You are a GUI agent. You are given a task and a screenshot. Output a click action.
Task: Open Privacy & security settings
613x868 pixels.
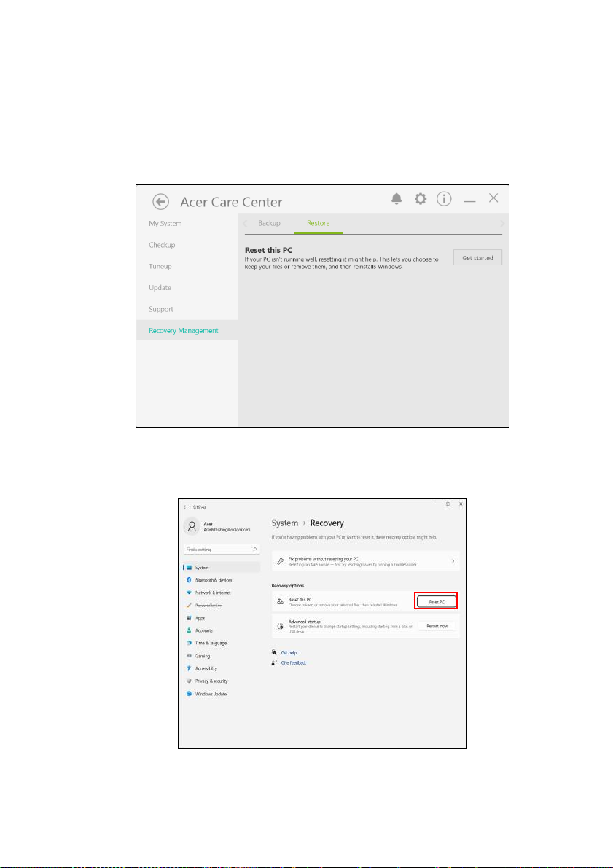pos(211,681)
